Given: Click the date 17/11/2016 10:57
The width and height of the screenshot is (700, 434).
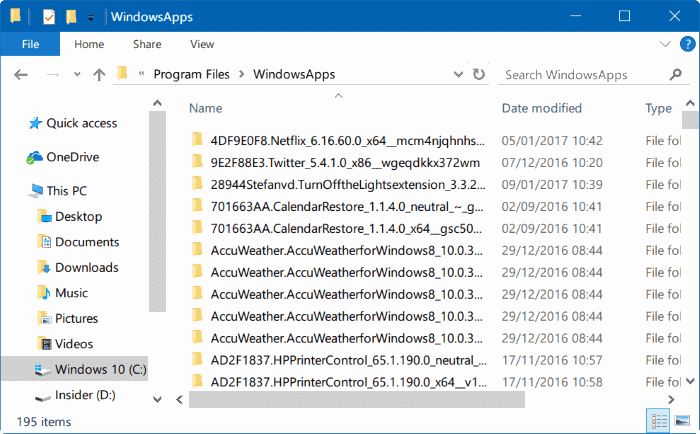Looking at the screenshot, I should 552,360.
